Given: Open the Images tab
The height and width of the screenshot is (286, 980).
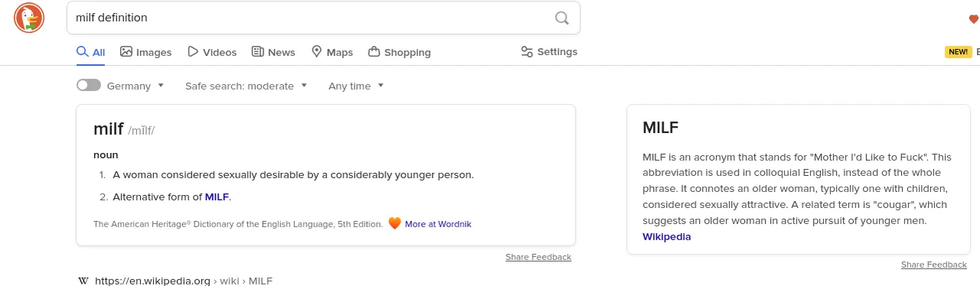Looking at the screenshot, I should (145, 52).
